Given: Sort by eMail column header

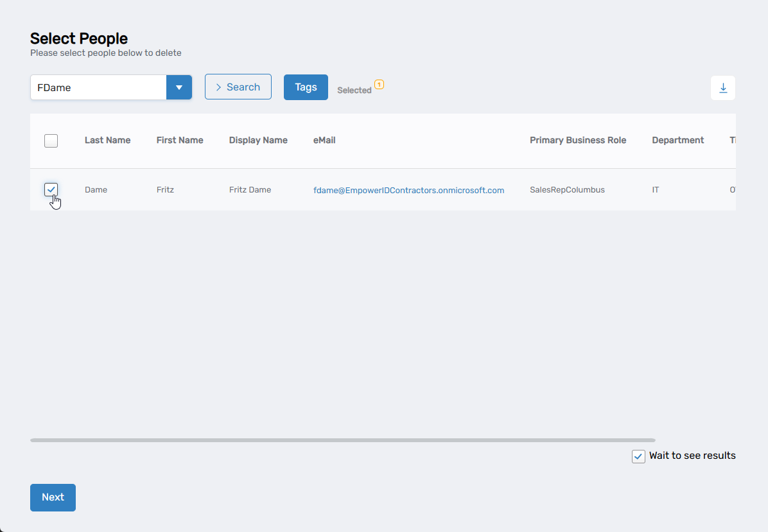Looking at the screenshot, I should click(x=324, y=141).
